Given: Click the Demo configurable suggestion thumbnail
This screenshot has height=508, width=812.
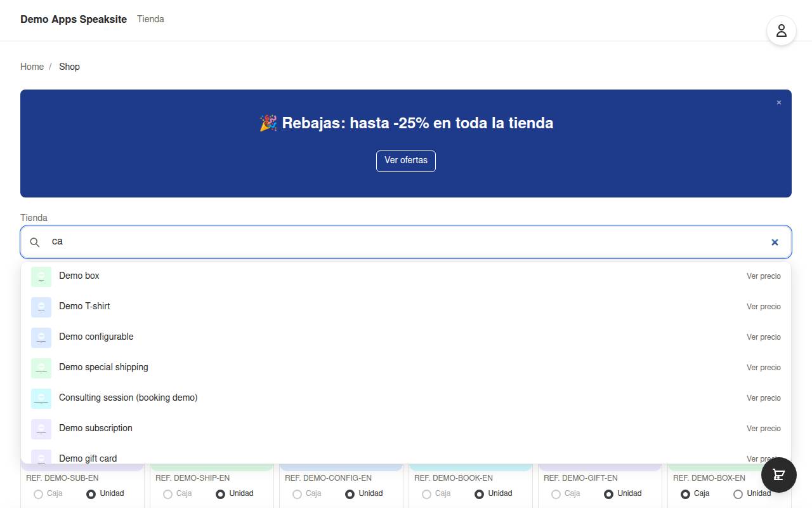Looking at the screenshot, I should (41, 337).
